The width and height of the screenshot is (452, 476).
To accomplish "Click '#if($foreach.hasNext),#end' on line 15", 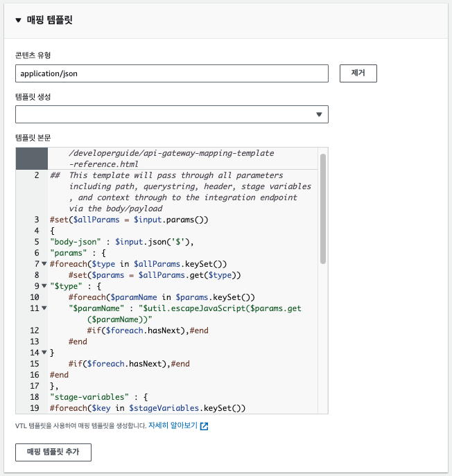I will tap(129, 364).
